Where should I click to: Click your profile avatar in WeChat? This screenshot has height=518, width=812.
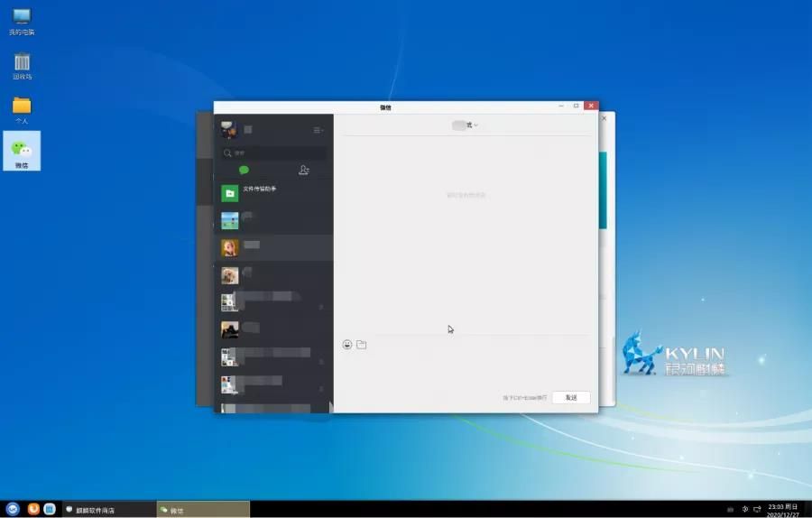pyautogui.click(x=229, y=130)
